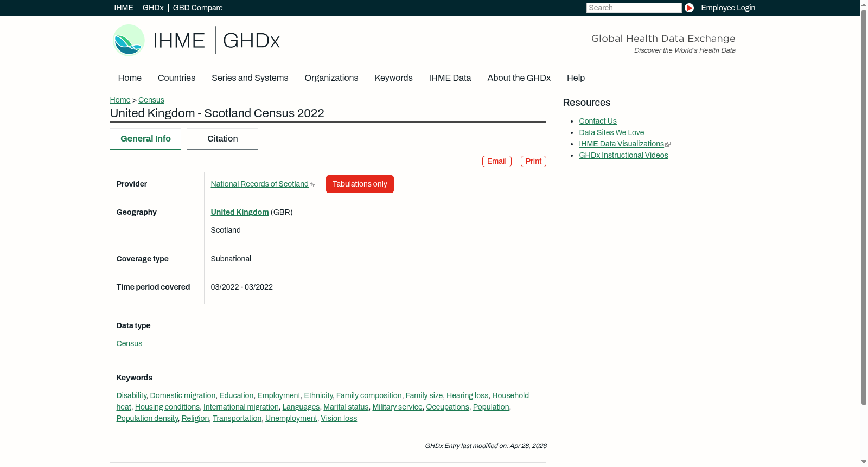
Task: Click the 'Subnational' coverage type value
Action: (231, 259)
